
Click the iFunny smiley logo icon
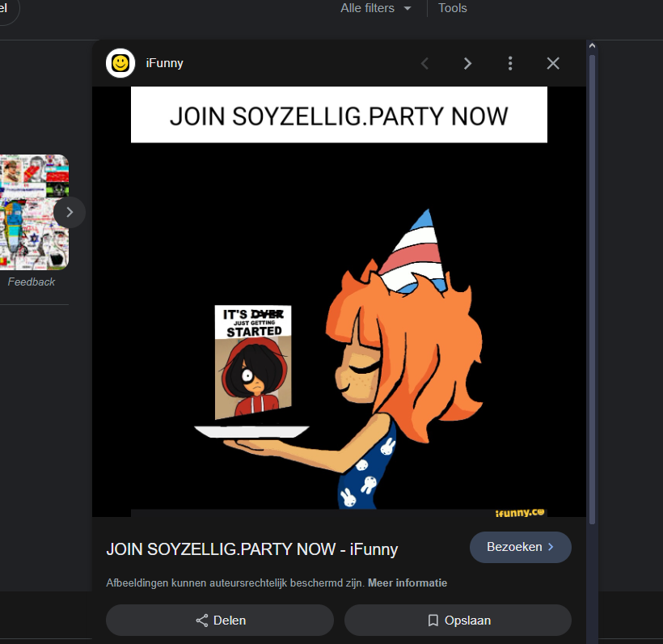click(120, 63)
